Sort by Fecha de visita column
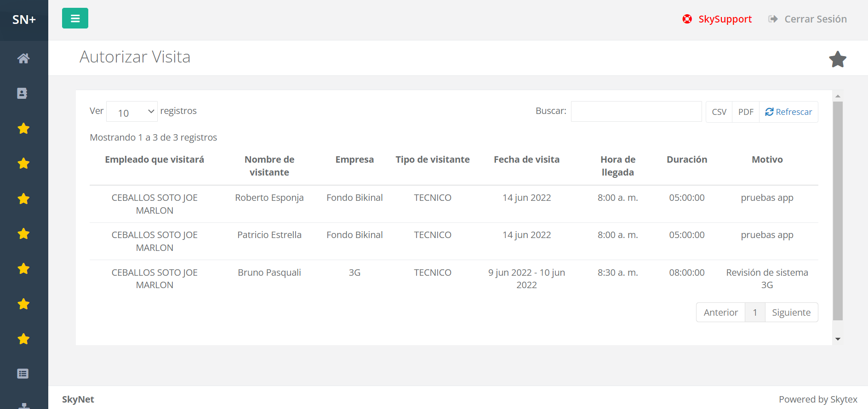Image resolution: width=868 pixels, height=409 pixels. pos(526,159)
